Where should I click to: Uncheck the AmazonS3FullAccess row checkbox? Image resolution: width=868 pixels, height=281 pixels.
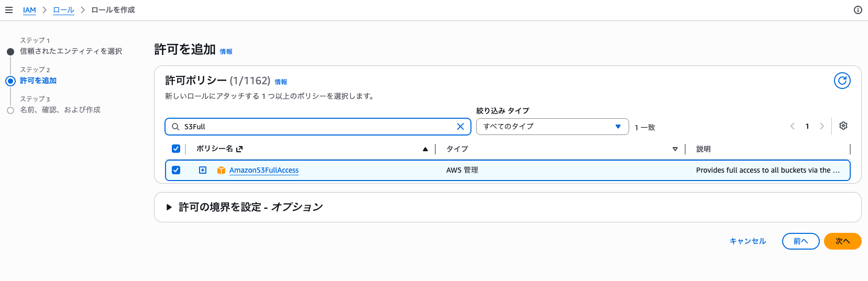pyautogui.click(x=176, y=170)
